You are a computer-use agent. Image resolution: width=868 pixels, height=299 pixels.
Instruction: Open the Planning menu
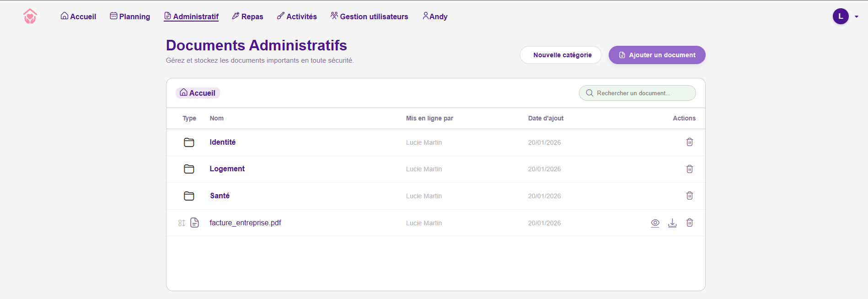[130, 16]
